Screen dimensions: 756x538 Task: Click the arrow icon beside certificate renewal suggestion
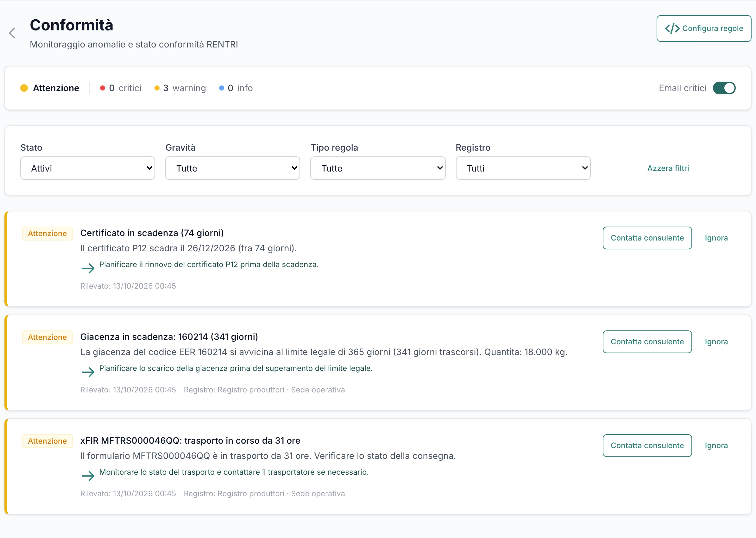click(x=88, y=268)
